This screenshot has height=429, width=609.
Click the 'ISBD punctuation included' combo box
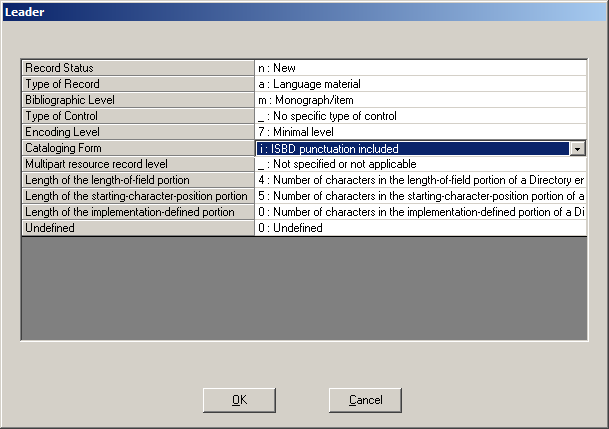tap(412, 148)
